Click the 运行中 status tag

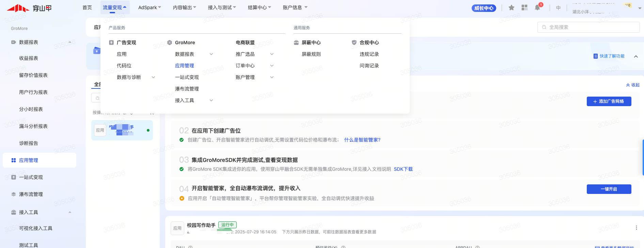click(x=227, y=225)
